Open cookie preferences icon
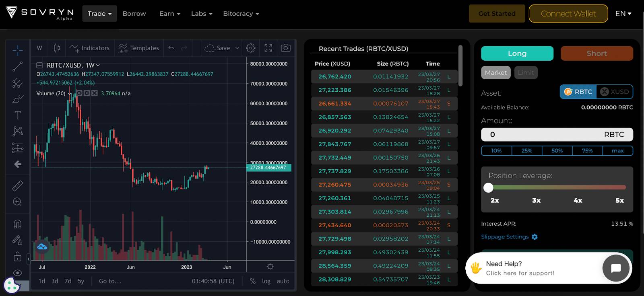 [x=11, y=285]
